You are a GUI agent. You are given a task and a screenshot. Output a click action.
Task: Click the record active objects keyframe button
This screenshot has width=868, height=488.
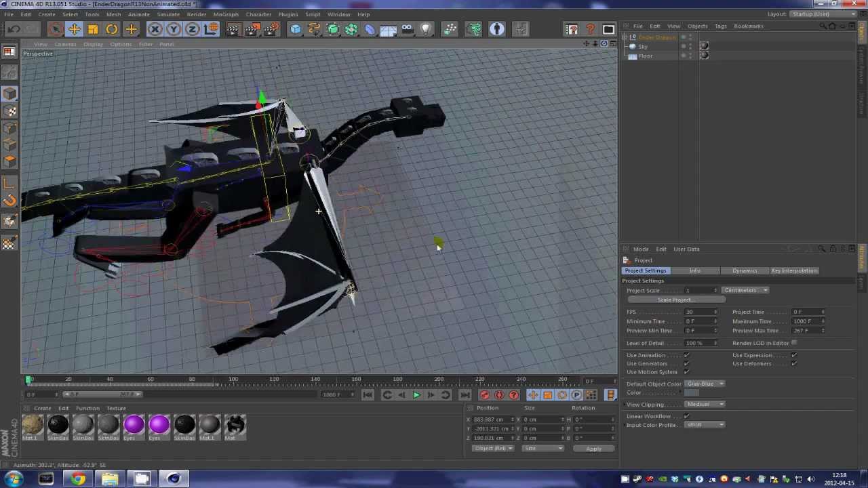(484, 395)
